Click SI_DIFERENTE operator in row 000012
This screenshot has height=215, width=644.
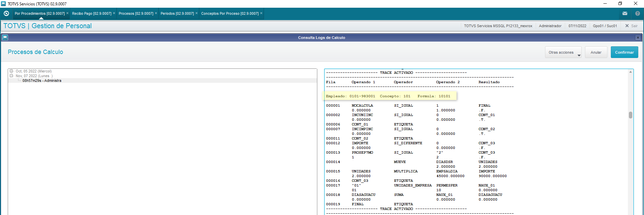coord(408,143)
